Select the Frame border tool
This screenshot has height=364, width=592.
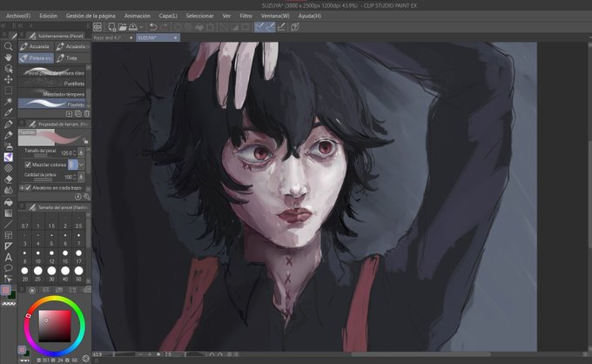pyautogui.click(x=9, y=235)
